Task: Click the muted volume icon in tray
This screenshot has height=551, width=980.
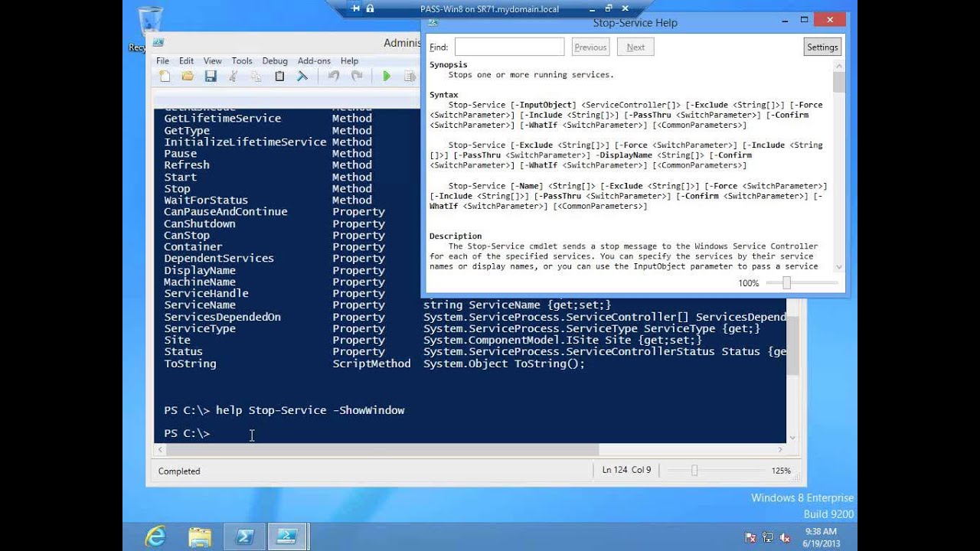Action: 784,538
